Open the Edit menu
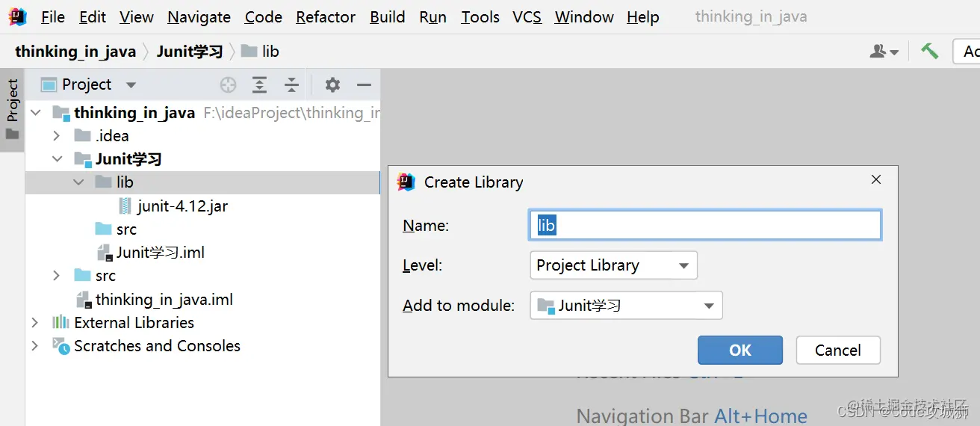 click(93, 16)
